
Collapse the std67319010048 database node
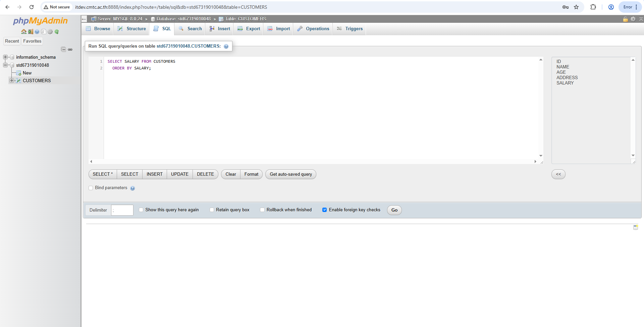pyautogui.click(x=5, y=65)
